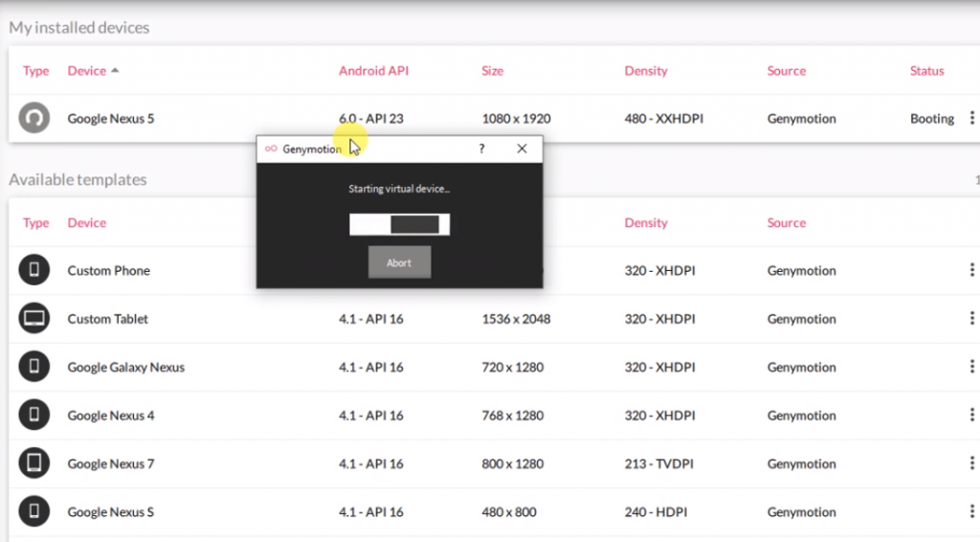Viewport: 980px width, 542px height.
Task: Click the 213 - TVDPI density cell
Action: 658,463
